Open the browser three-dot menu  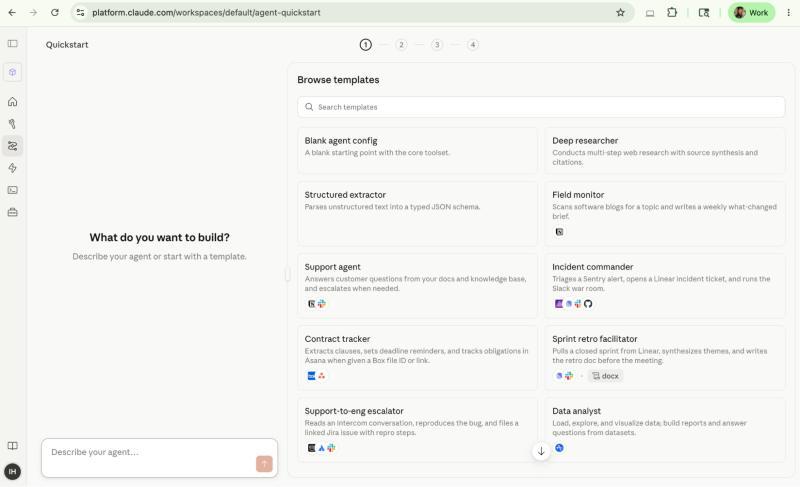coord(788,13)
